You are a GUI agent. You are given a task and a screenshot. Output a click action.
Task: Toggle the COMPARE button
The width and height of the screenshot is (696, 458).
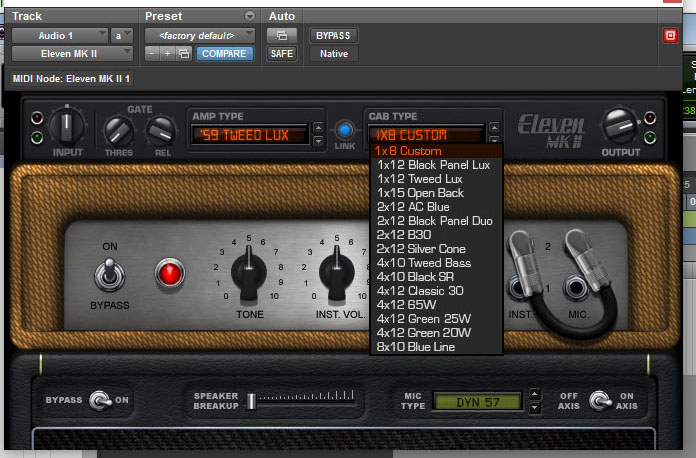coord(224,54)
